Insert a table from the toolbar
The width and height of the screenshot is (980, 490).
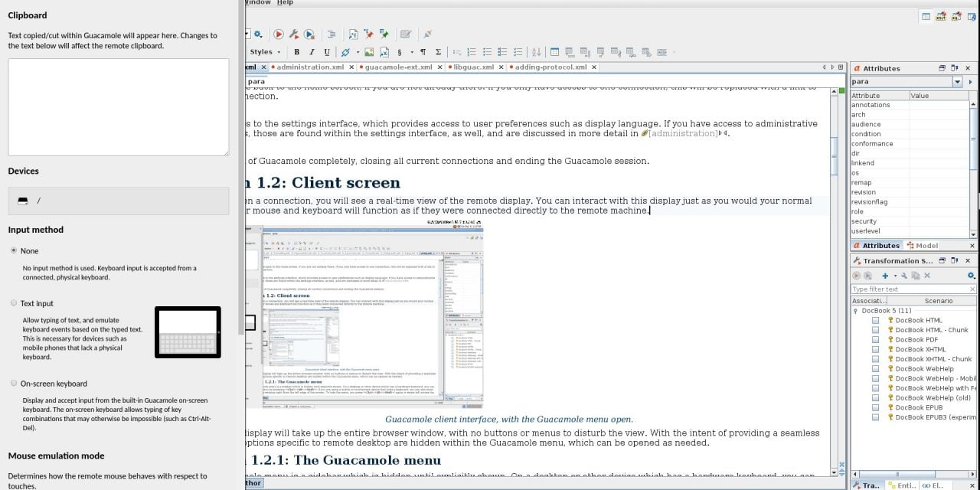555,52
